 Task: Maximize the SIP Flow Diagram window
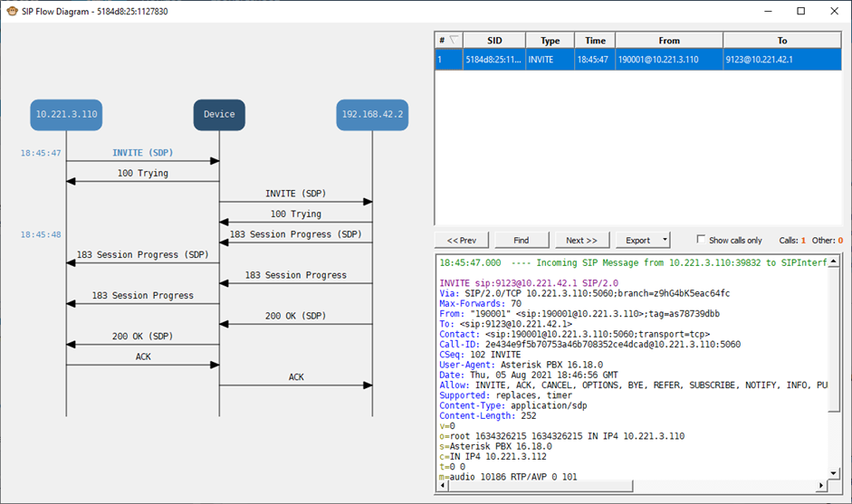point(800,11)
